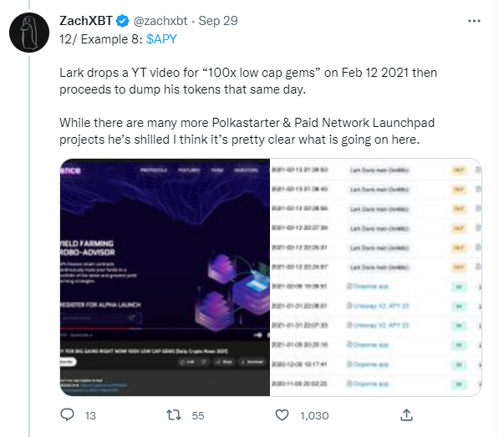
Task: Click the "12/ Example 8:" text
Action: coord(101,38)
